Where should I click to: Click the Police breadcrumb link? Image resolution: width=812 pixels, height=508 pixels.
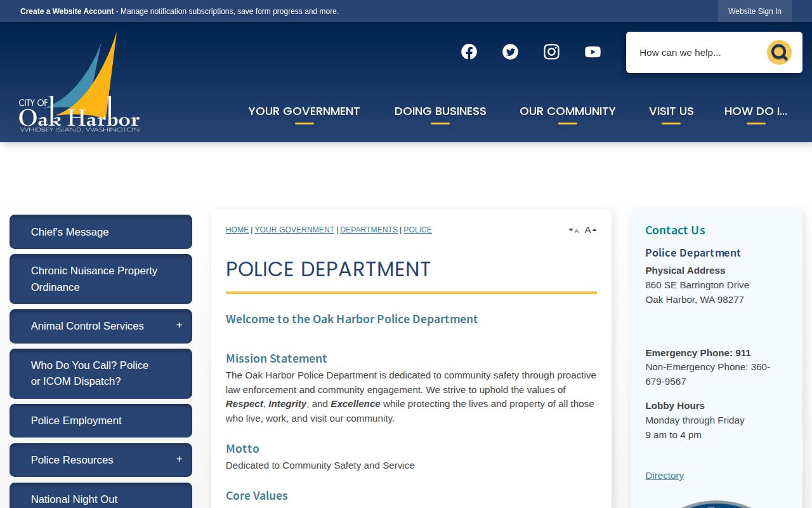click(x=418, y=230)
